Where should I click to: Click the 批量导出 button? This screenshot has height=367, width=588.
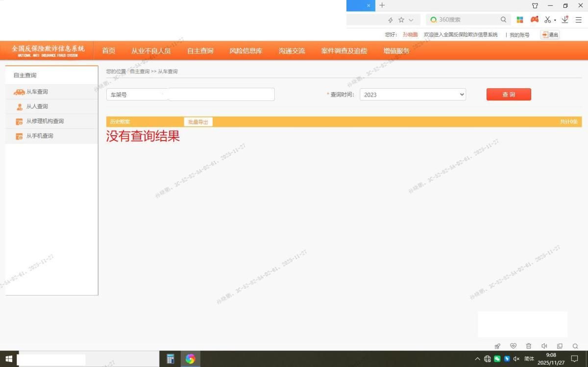198,122
